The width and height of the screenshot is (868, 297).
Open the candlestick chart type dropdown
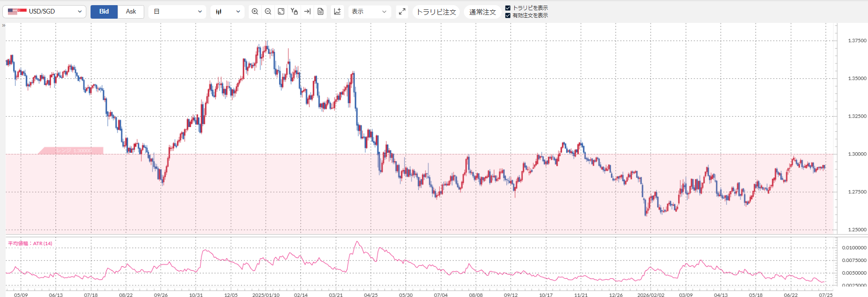coord(227,12)
